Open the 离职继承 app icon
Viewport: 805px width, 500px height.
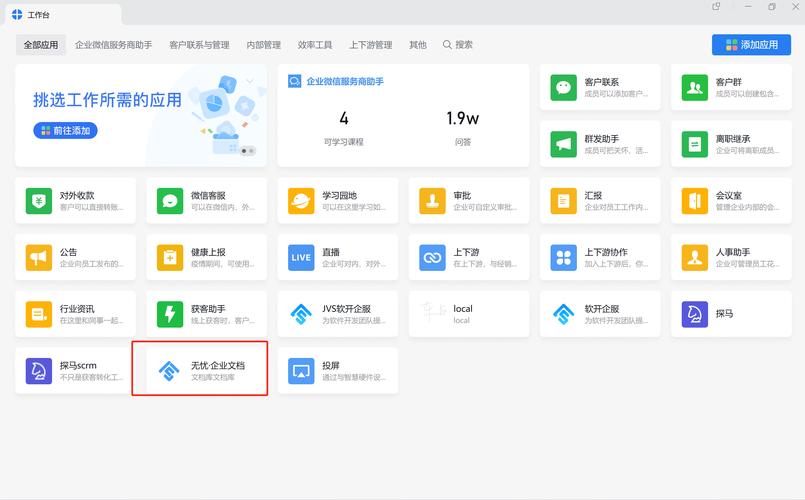[695, 144]
